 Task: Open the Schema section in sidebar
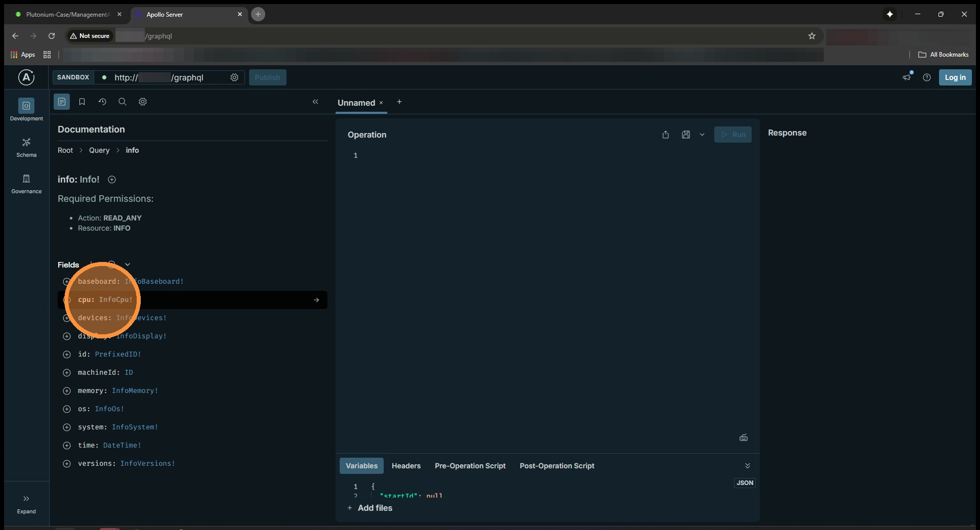coord(26,147)
